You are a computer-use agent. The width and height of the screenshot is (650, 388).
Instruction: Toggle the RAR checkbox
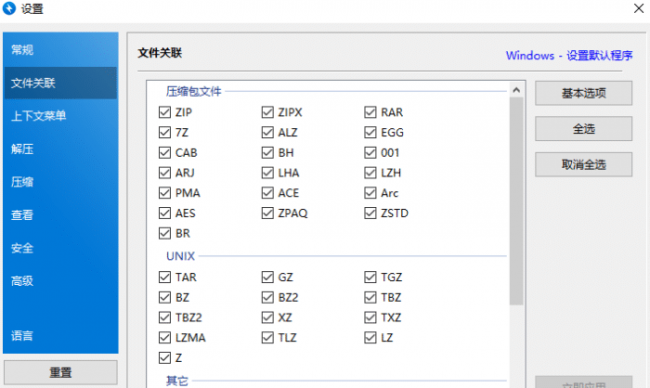coord(370,112)
